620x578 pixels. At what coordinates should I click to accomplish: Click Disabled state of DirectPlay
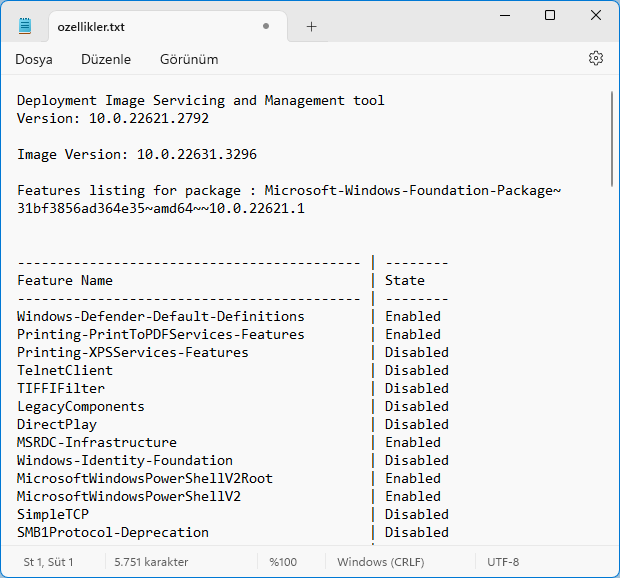[417, 424]
